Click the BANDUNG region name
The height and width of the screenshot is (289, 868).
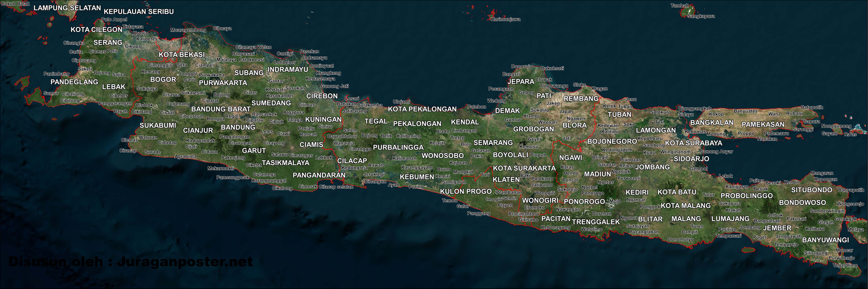(x=238, y=127)
